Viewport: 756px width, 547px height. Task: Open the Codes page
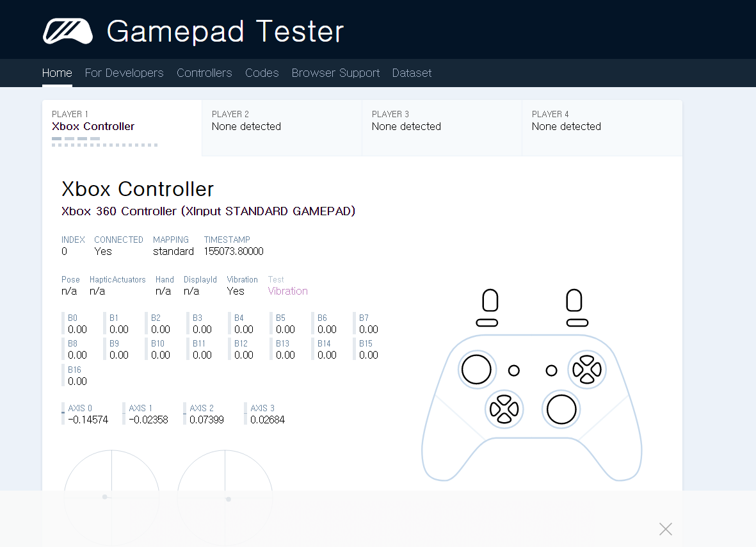coord(262,73)
